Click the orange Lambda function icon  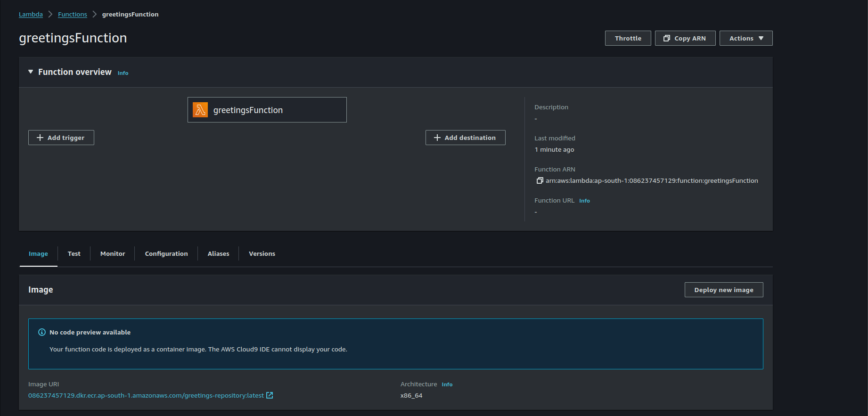(x=200, y=110)
